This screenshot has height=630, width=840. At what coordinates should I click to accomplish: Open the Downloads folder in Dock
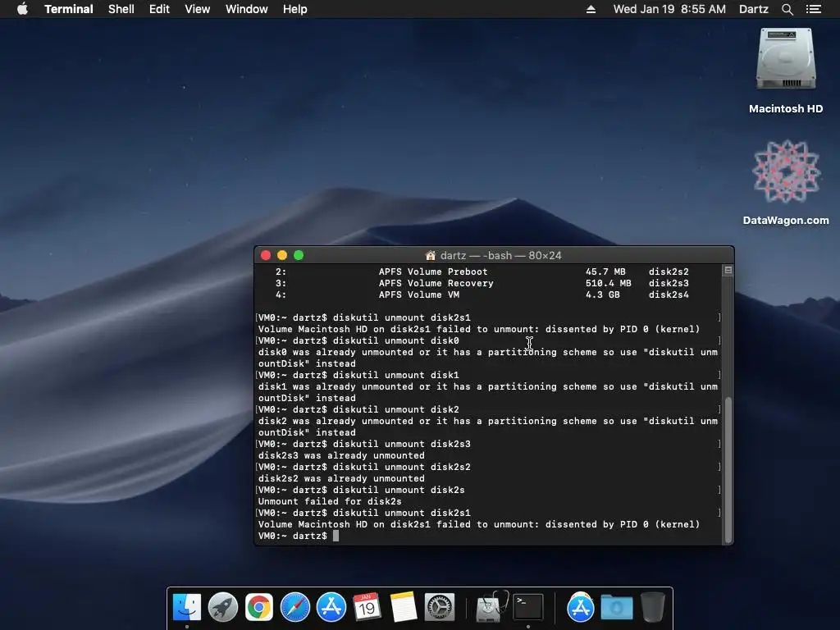point(617,608)
